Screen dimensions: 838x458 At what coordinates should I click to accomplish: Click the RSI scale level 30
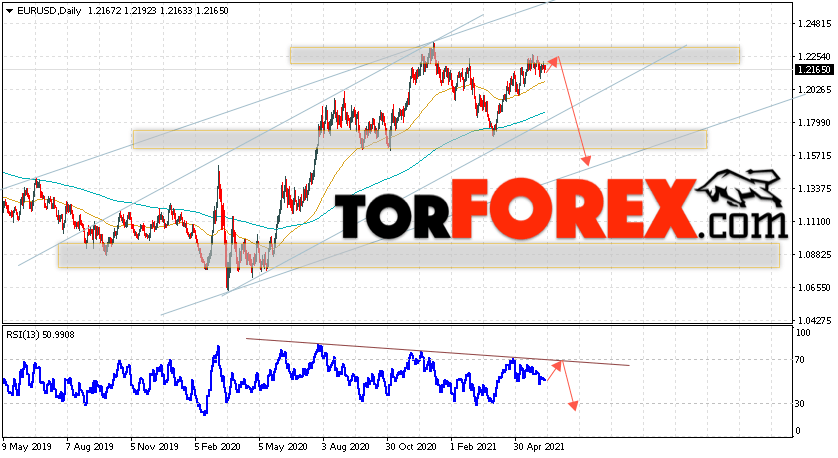click(800, 403)
